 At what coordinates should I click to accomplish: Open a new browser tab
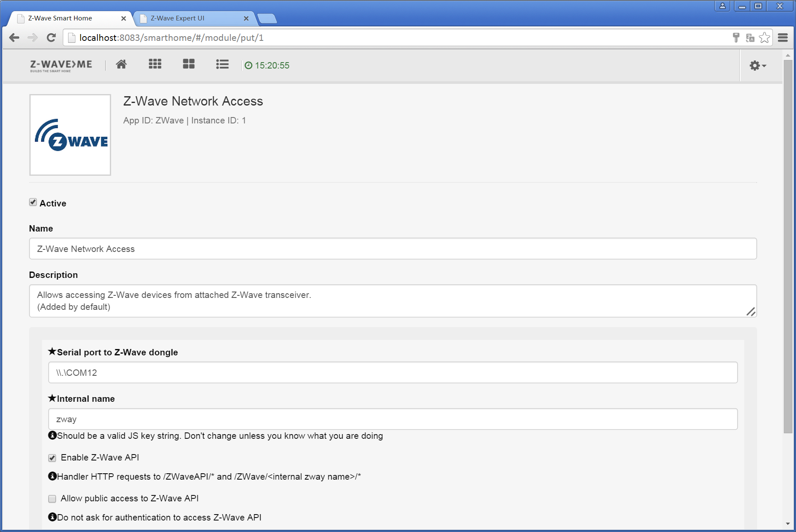(267, 18)
